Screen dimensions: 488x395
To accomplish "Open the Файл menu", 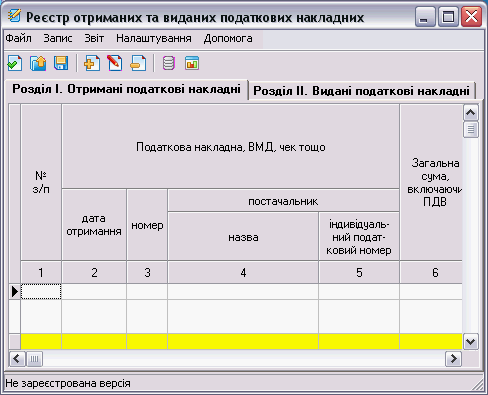I will (x=19, y=38).
